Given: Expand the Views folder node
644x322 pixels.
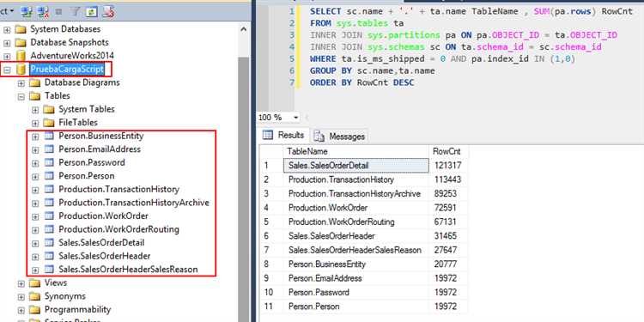Looking at the screenshot, I should coord(21,284).
